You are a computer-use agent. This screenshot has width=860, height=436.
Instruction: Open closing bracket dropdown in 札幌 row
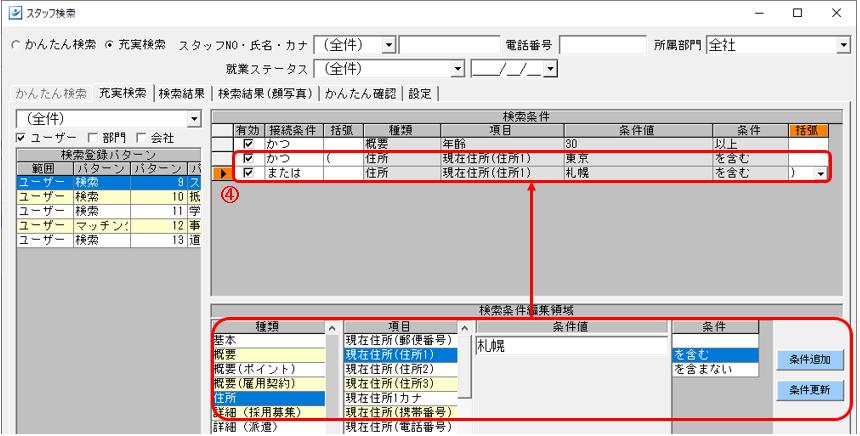point(821,173)
